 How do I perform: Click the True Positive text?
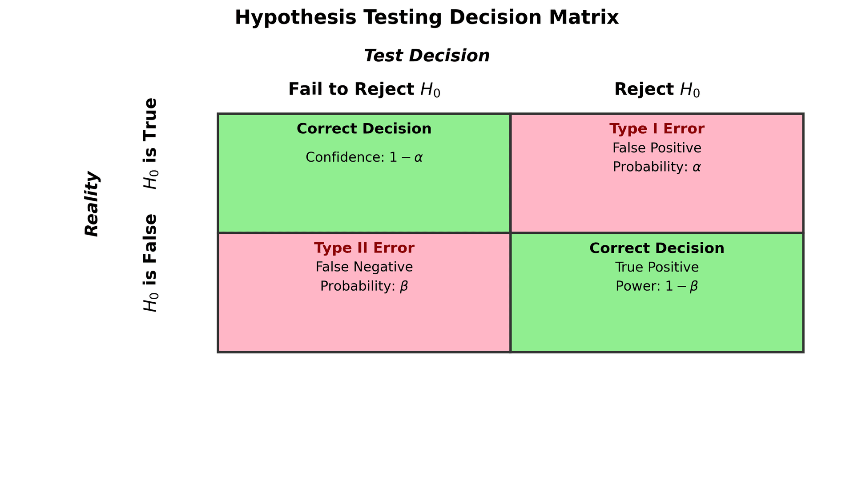point(657,267)
